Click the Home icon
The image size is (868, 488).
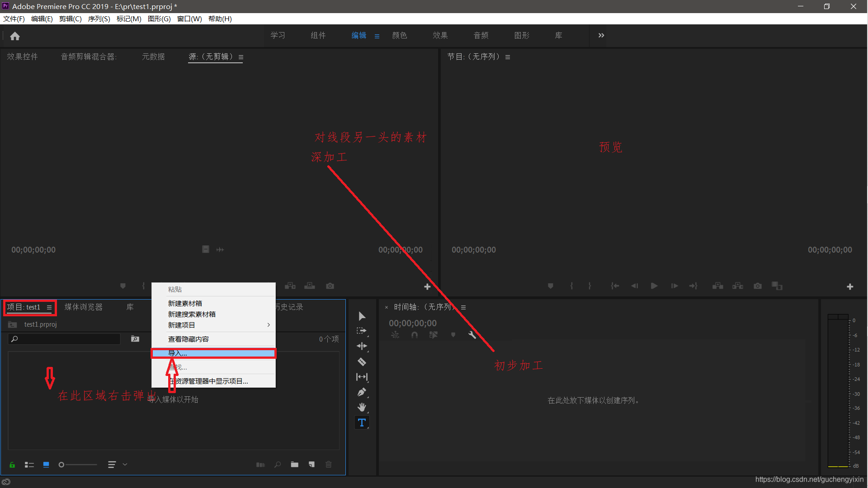click(15, 36)
